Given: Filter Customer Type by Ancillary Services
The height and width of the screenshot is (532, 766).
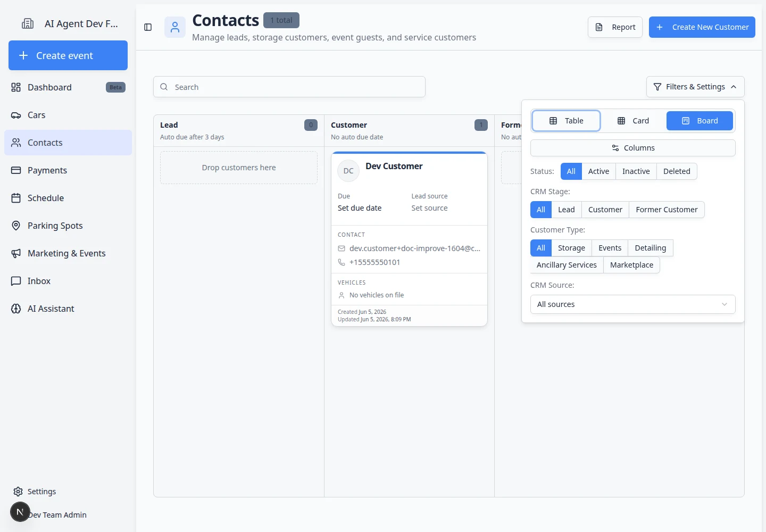Looking at the screenshot, I should pos(567,265).
